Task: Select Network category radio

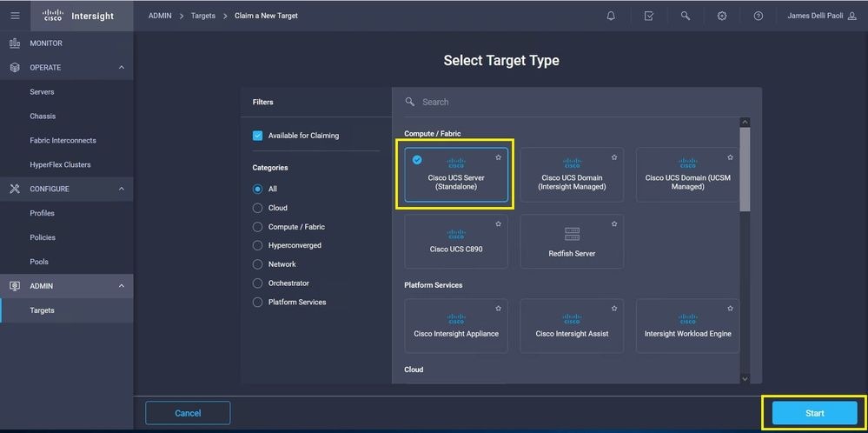Action: [257, 264]
